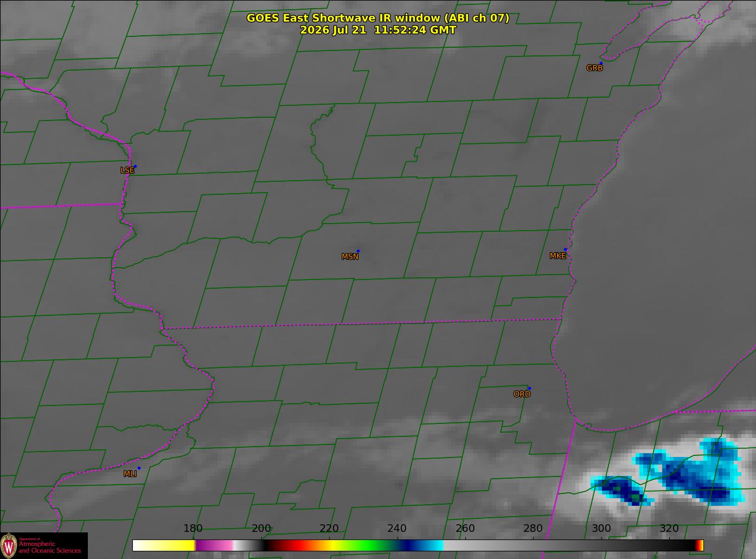Click the MLI station marker

pos(139,468)
